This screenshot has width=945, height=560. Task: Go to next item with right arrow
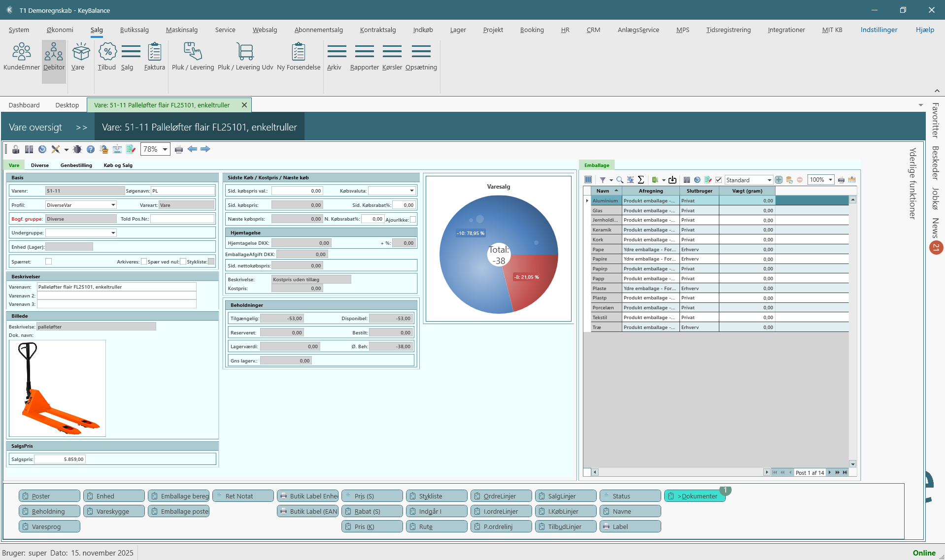205,149
